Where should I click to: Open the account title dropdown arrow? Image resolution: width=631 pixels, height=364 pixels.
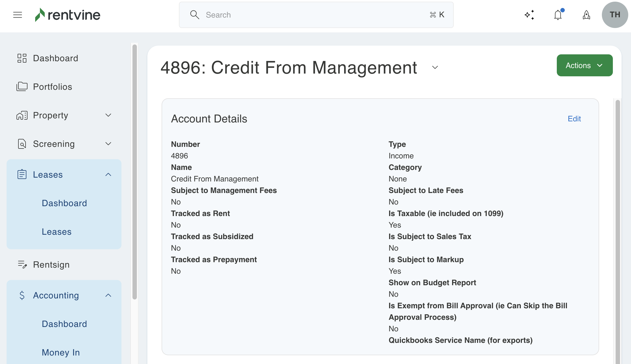coord(435,68)
